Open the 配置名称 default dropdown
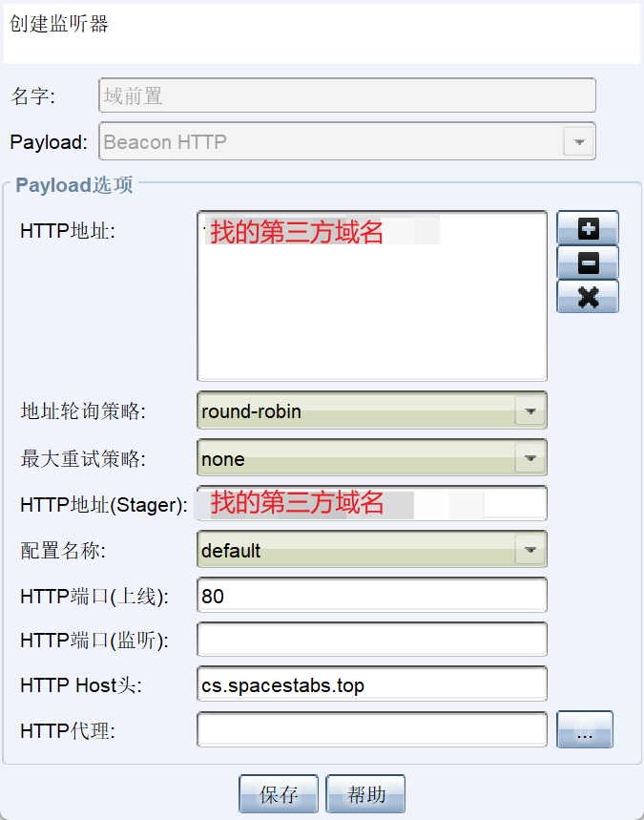644x820 pixels. [530, 550]
